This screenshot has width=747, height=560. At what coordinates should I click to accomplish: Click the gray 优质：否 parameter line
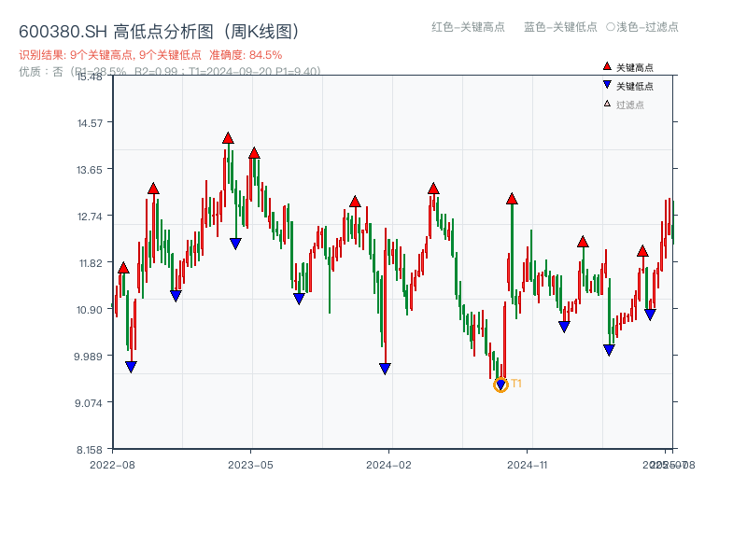(170, 72)
